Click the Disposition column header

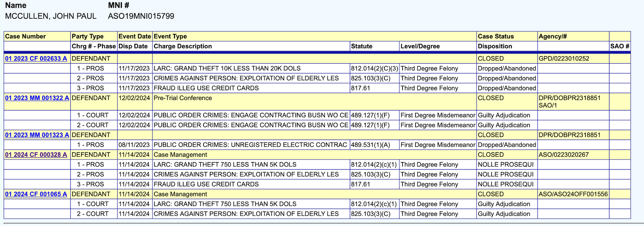495,46
